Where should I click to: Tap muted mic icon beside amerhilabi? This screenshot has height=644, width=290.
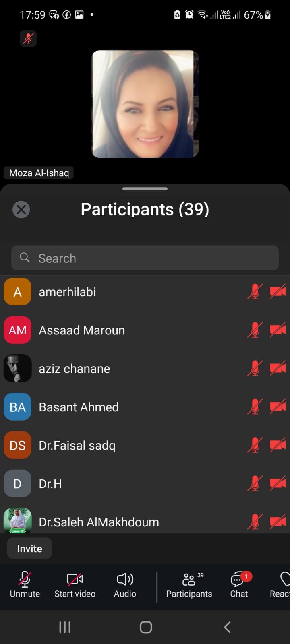point(255,292)
